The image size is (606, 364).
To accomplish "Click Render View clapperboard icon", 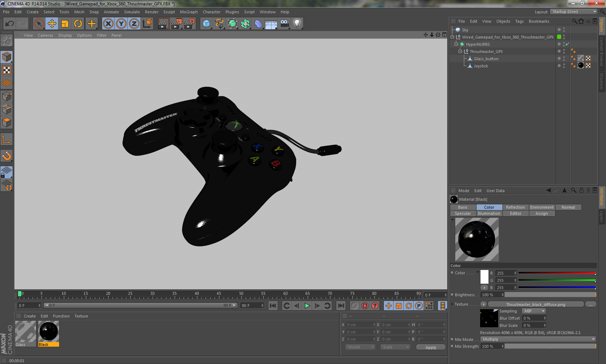I will (x=163, y=24).
